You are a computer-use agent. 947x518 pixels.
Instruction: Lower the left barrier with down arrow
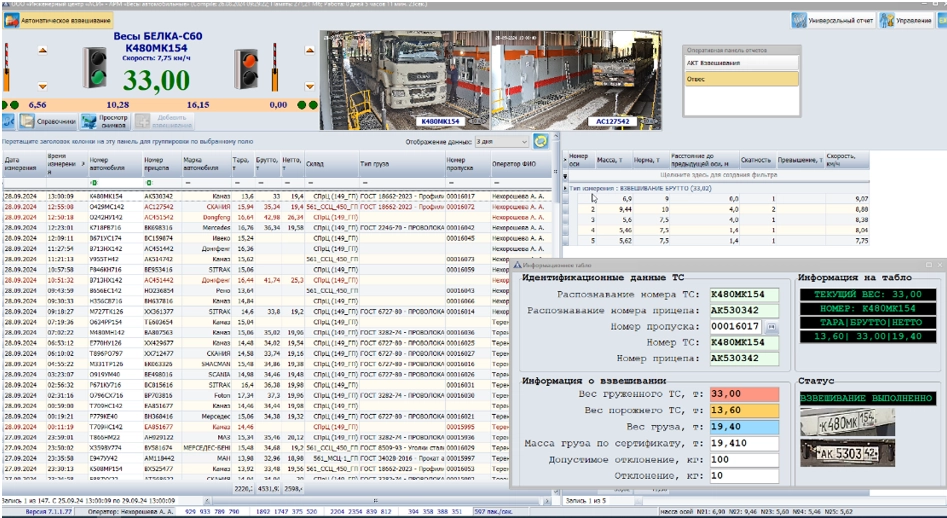[x=42, y=84]
